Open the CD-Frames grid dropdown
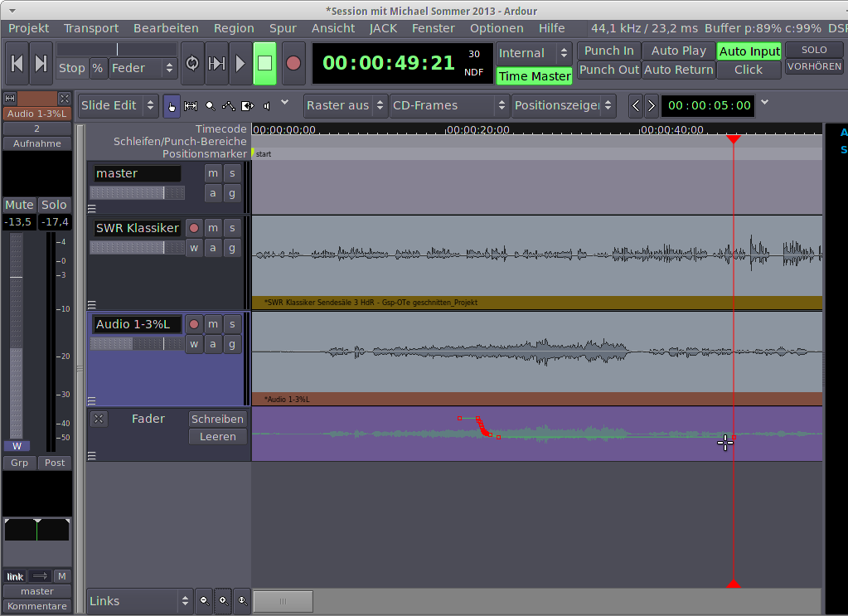The width and height of the screenshot is (848, 616). pyautogui.click(x=449, y=105)
